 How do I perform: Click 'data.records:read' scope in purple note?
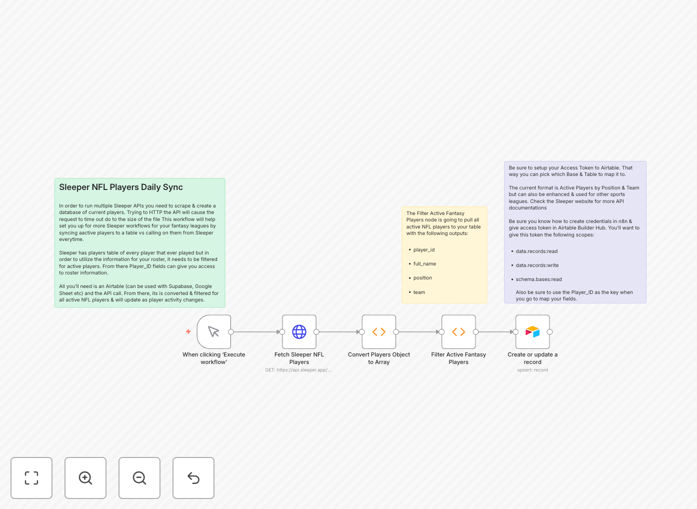click(537, 251)
